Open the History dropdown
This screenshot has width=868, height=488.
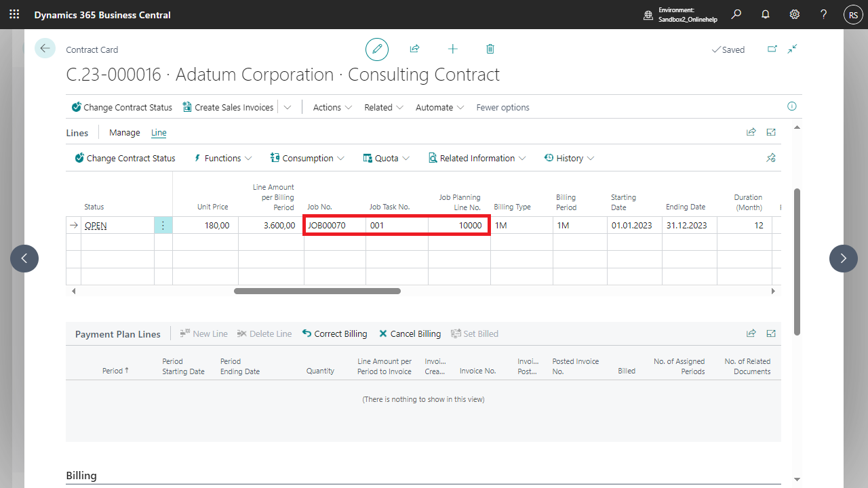click(569, 158)
